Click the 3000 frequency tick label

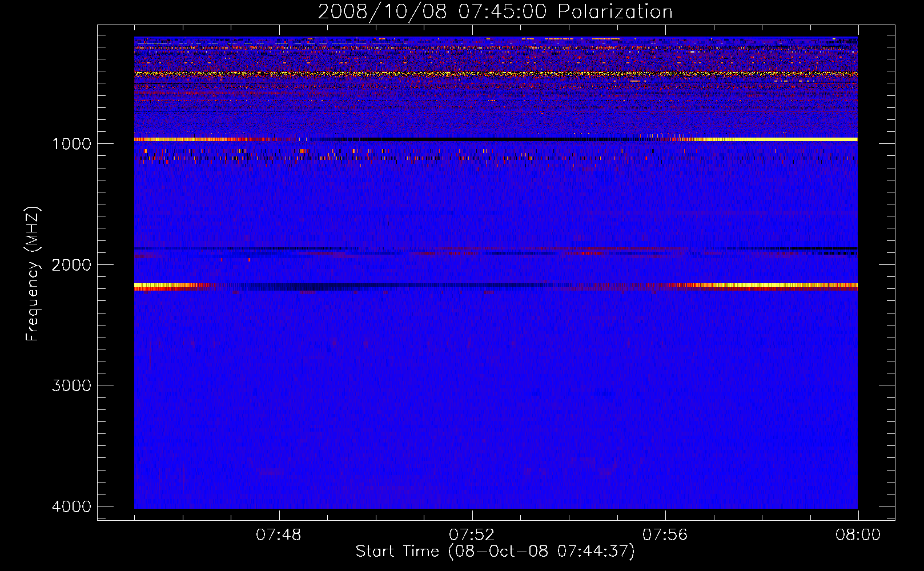(x=71, y=385)
